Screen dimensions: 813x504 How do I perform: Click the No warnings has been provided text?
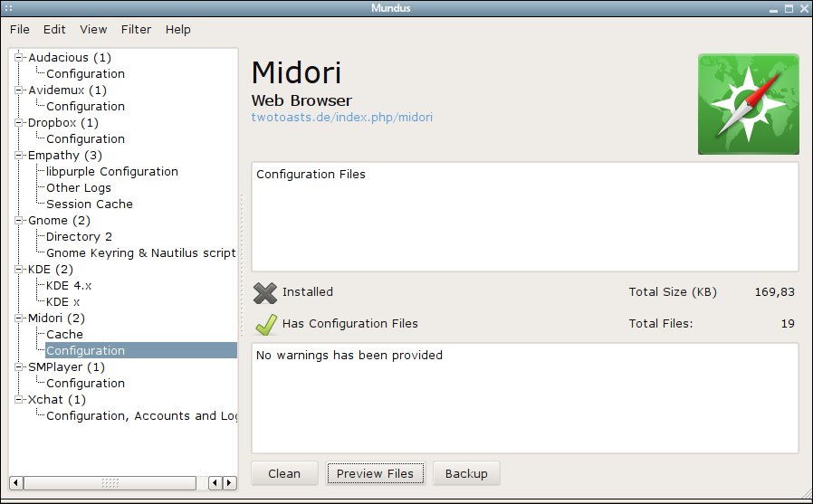[x=349, y=356]
